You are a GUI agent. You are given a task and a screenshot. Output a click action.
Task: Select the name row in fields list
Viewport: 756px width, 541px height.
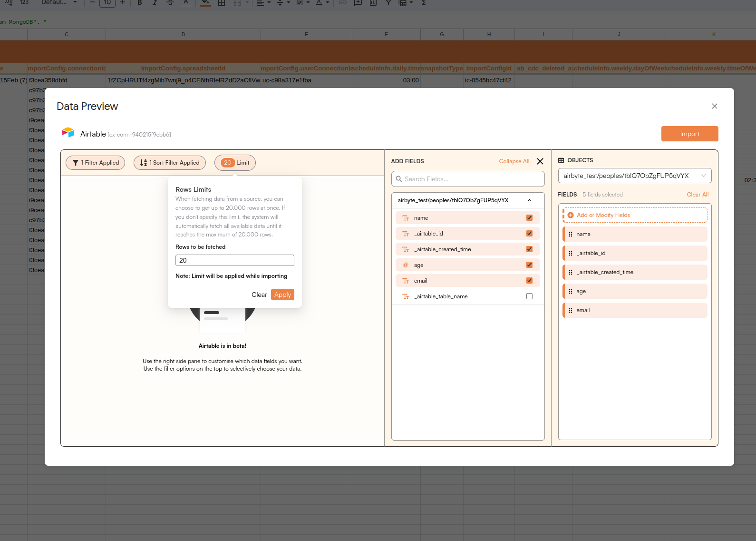tap(635, 234)
